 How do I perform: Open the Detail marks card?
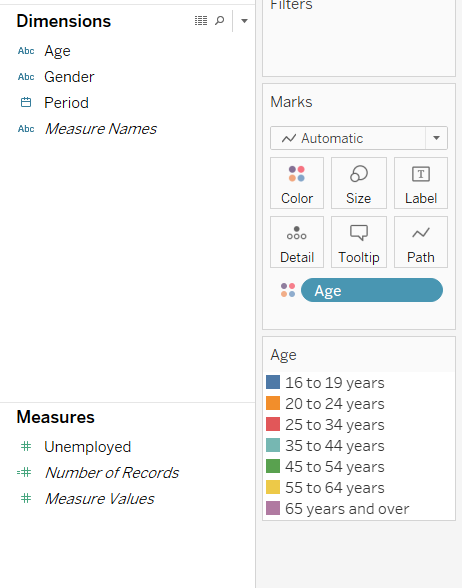297,242
